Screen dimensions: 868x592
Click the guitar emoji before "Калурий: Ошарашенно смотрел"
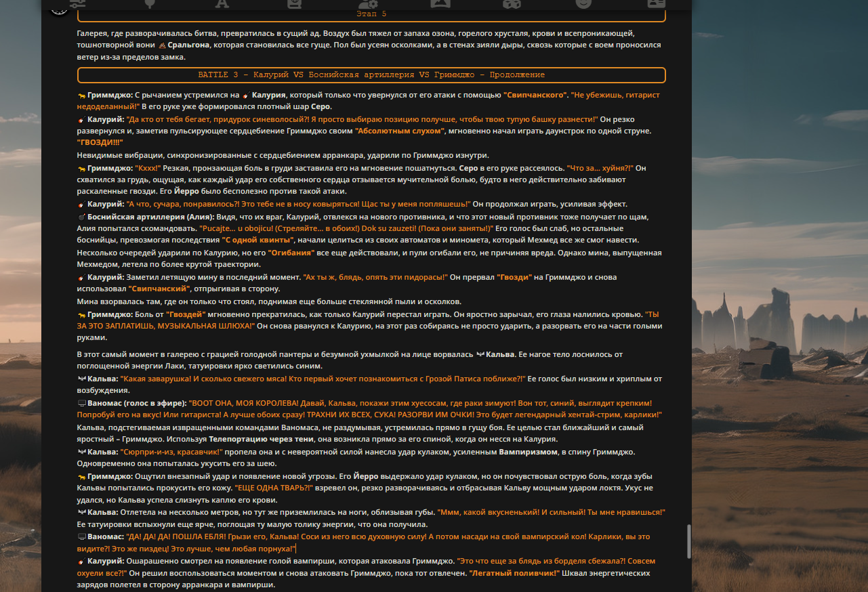[x=81, y=562]
